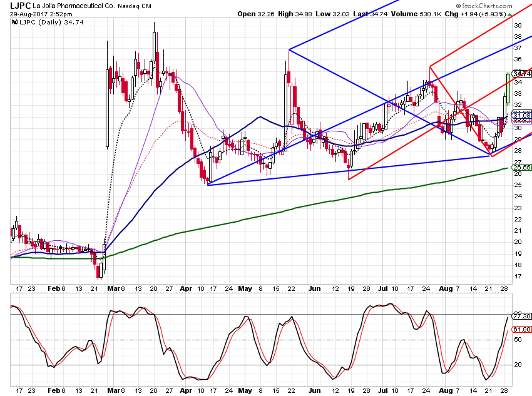The image size is (532, 396).
Task: Click the Jul label below the oscillator panel
Action: [x=383, y=390]
